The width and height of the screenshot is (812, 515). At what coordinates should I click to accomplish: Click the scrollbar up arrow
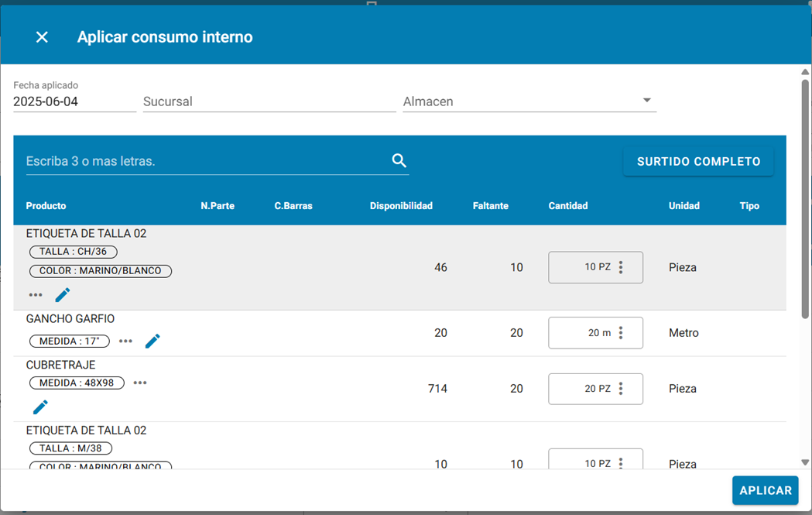(x=805, y=72)
